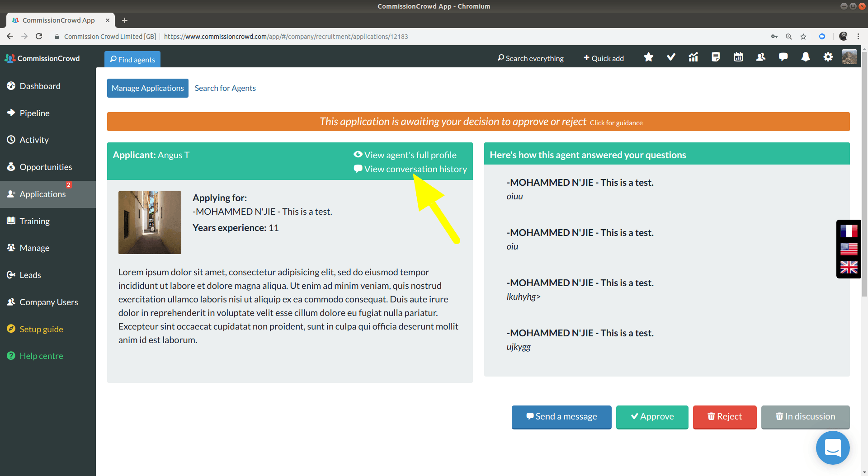Image resolution: width=868 pixels, height=476 pixels.
Task: Open Chromium's three-dot browser menu
Action: click(x=858, y=37)
